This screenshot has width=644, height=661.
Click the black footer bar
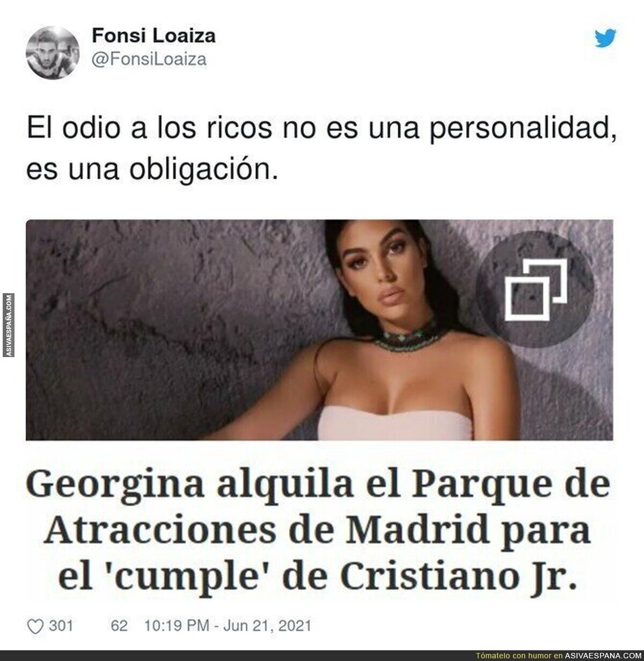[x=322, y=656]
